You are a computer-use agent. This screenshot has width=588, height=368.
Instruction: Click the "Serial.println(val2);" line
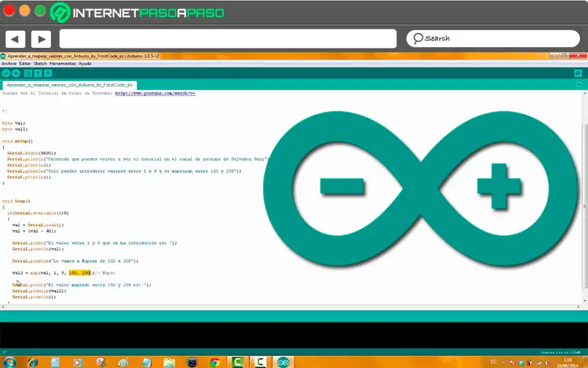[x=39, y=291]
